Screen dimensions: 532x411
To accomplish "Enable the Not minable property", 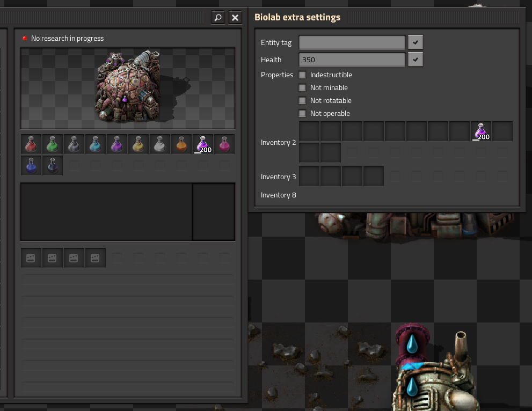I will tap(302, 88).
